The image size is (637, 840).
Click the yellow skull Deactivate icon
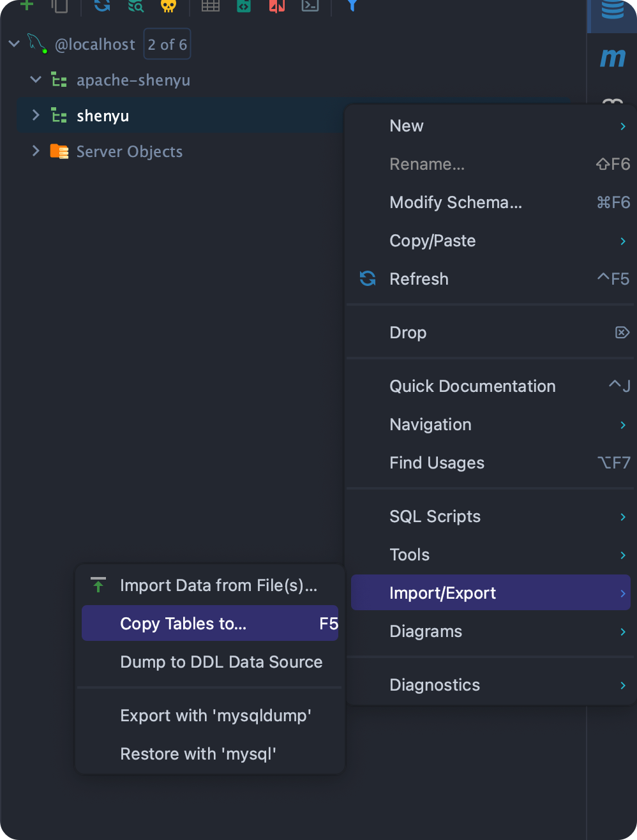[x=168, y=5]
